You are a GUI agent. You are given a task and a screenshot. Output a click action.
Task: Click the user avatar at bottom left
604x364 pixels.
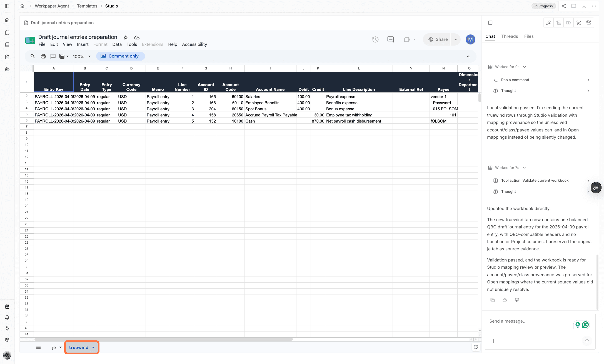point(7,355)
